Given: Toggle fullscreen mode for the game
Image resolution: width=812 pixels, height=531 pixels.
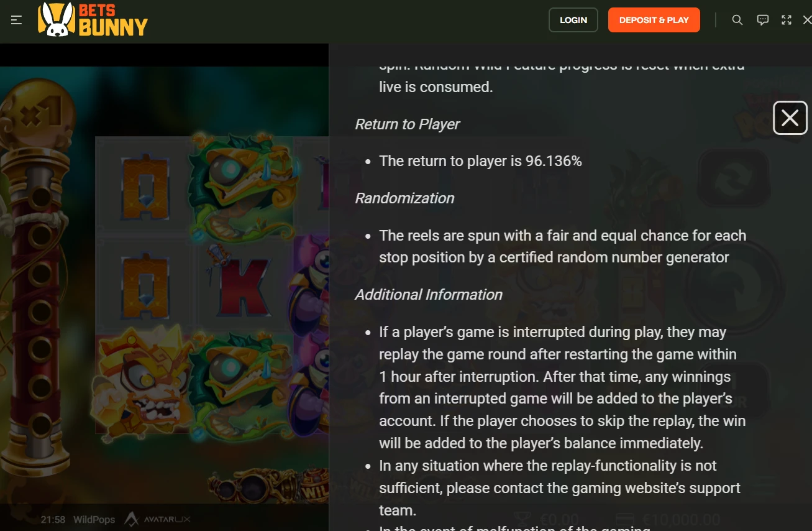Looking at the screenshot, I should [x=787, y=20].
